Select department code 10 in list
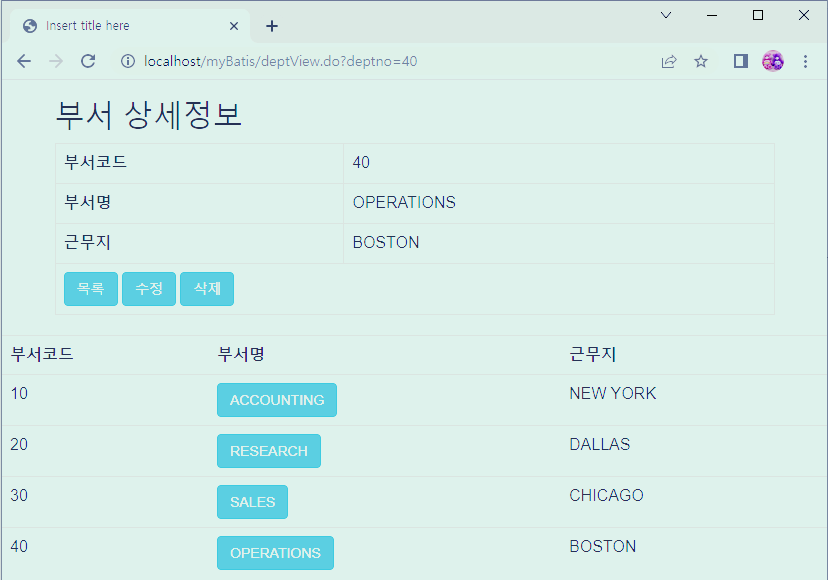The image size is (828, 580). (19, 394)
